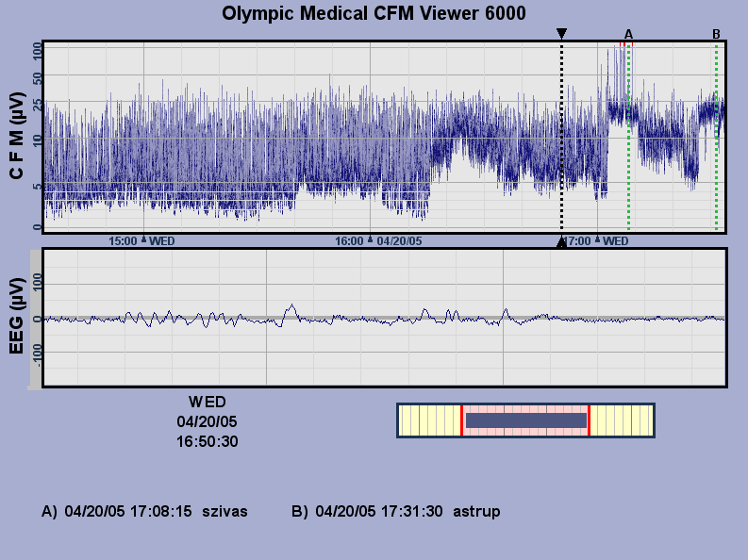The width and height of the screenshot is (748, 560).
Task: Click the right red boundary of the overview bar
Action: (x=590, y=420)
